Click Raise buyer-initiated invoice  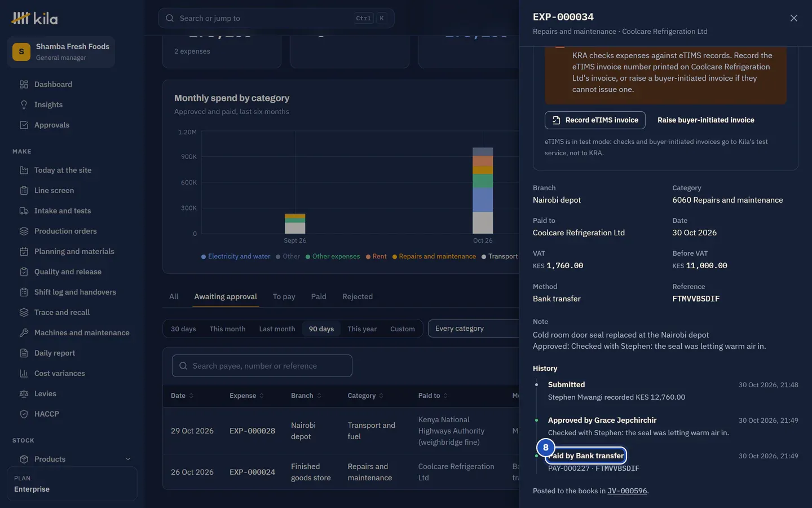point(705,120)
